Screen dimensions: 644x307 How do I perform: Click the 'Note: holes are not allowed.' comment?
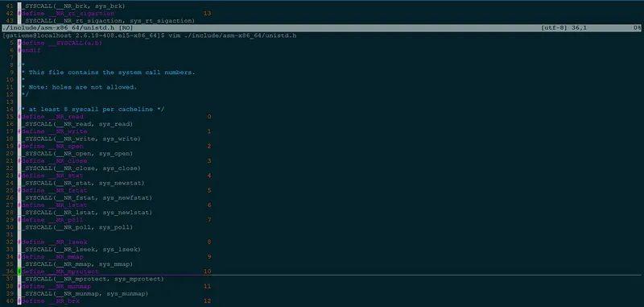pyautogui.click(x=83, y=87)
